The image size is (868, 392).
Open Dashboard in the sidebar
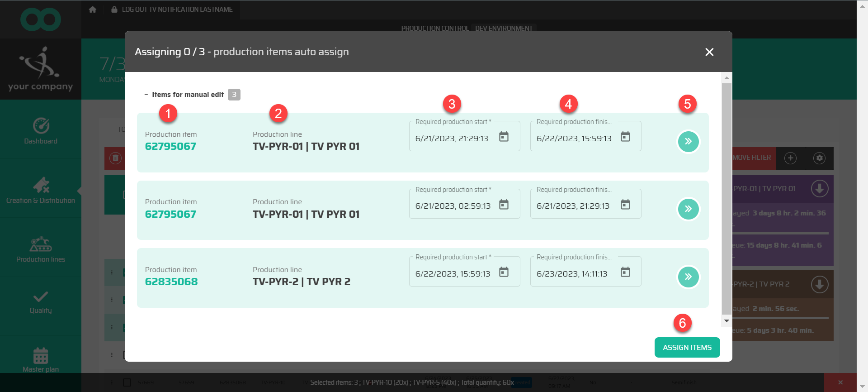coord(41,131)
